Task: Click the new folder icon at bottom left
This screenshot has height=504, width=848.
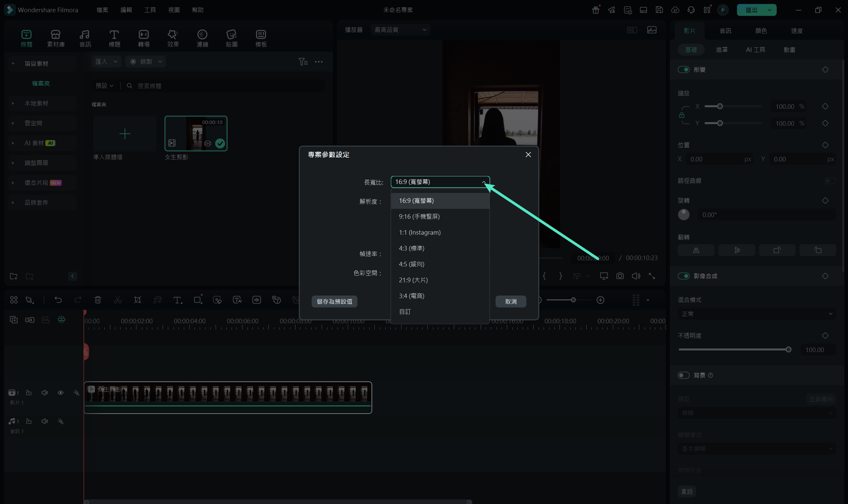Action: [14, 276]
